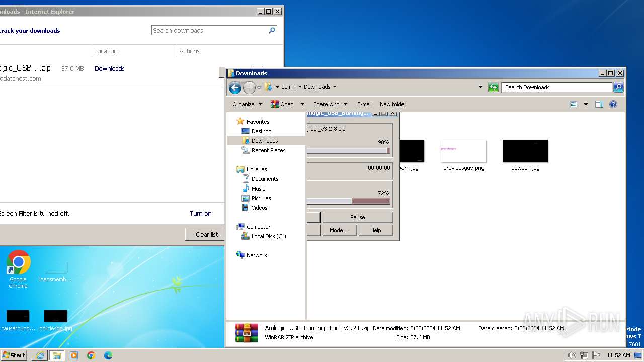
Task: Click IE search downloads magnifier icon
Action: tap(272, 30)
